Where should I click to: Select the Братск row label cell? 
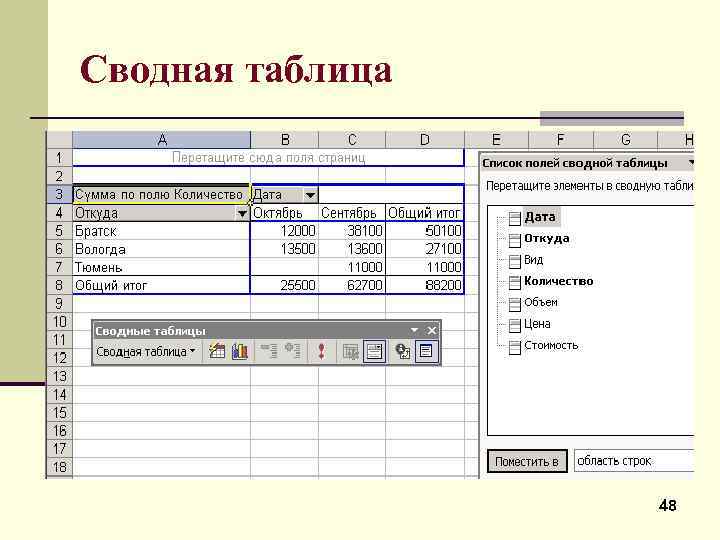click(161, 231)
